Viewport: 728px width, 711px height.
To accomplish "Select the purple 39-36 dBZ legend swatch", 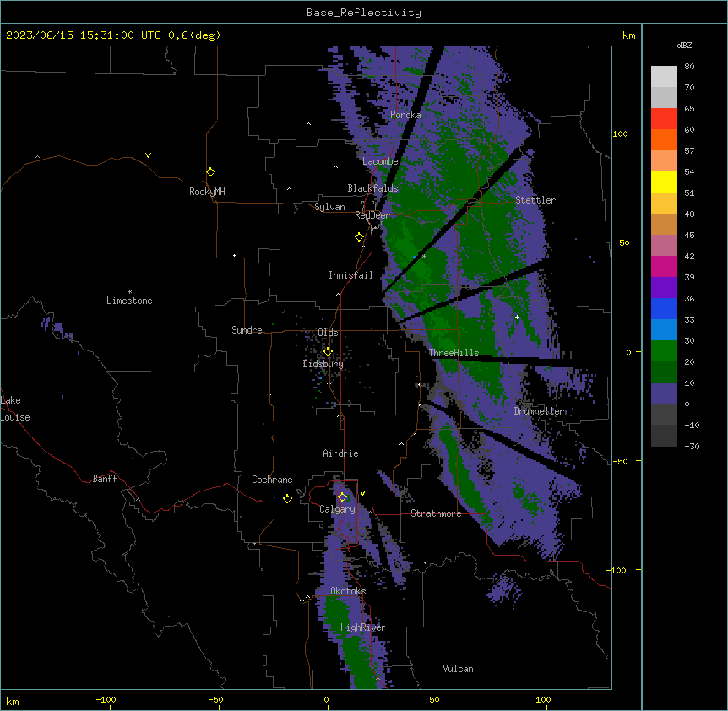I will pyautogui.click(x=664, y=288).
